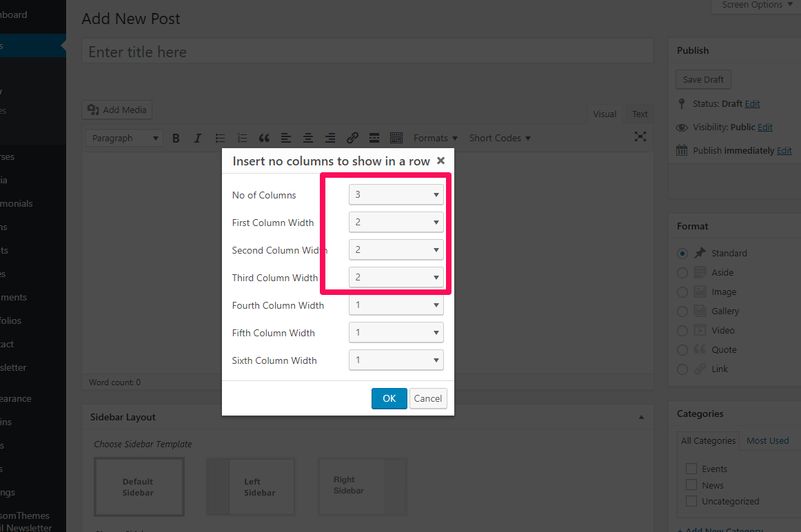Enable distraction-free fullscreen mode

click(x=640, y=136)
